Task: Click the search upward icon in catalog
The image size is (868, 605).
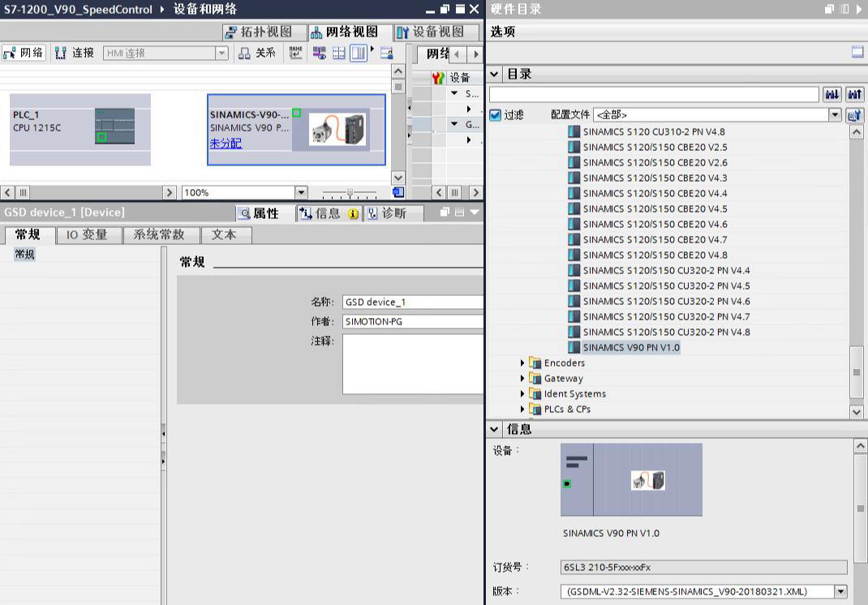Action: coord(855,95)
